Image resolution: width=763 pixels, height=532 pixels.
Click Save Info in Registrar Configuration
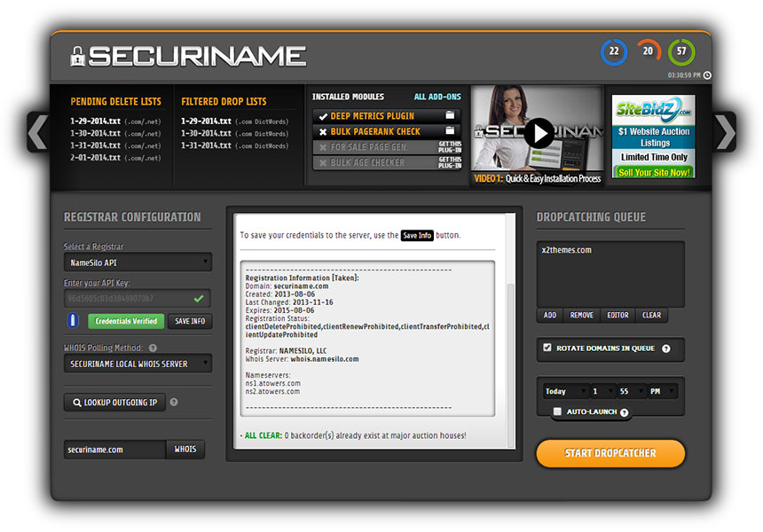[x=190, y=321]
